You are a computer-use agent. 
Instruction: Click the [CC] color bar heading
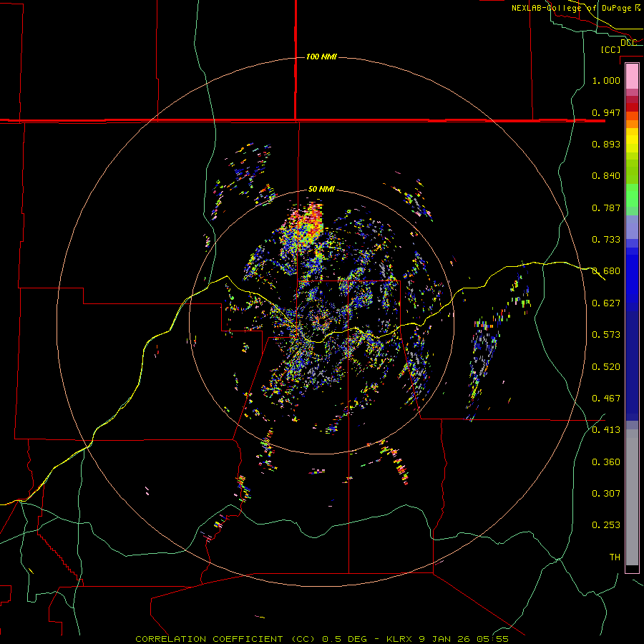610,49
